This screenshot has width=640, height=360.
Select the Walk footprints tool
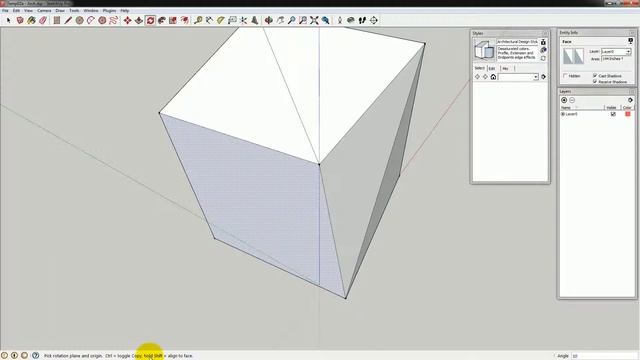(362, 20)
